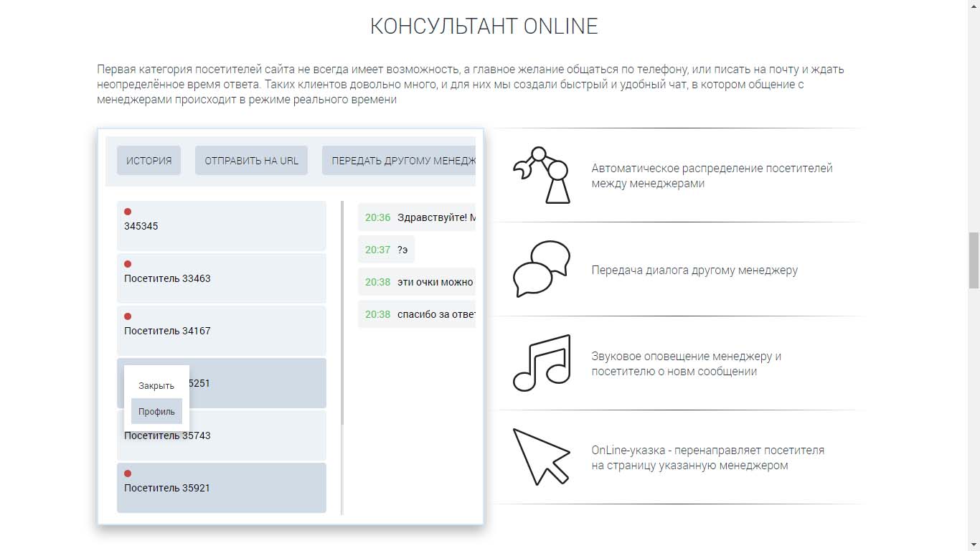Click red status dot of Посетитель 33463
Screen dimensions: 980x551
point(128,264)
